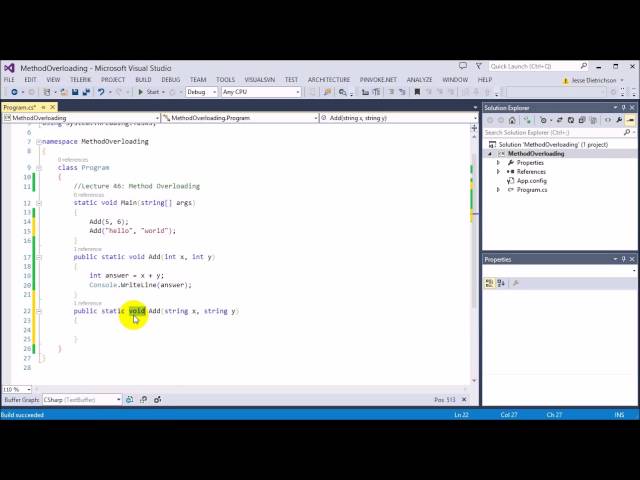Click Home icon in Solution Explorer toolbar

[x=512, y=120]
